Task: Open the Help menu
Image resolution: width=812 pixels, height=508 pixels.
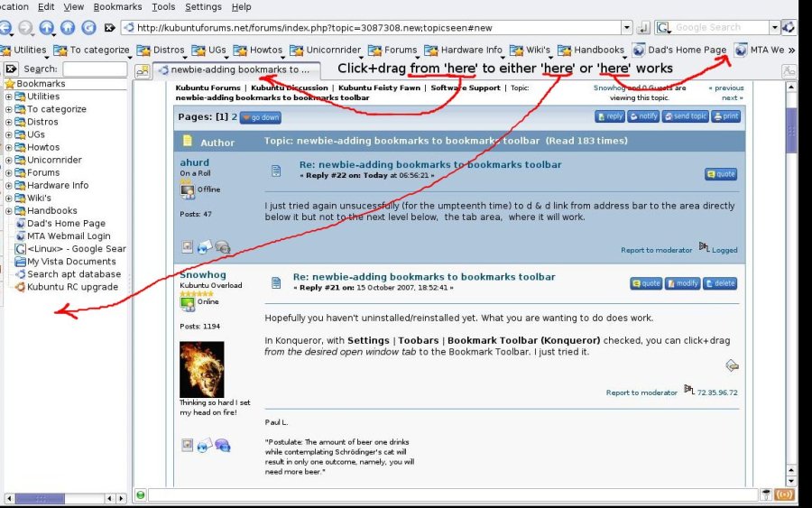Action: coord(241,6)
